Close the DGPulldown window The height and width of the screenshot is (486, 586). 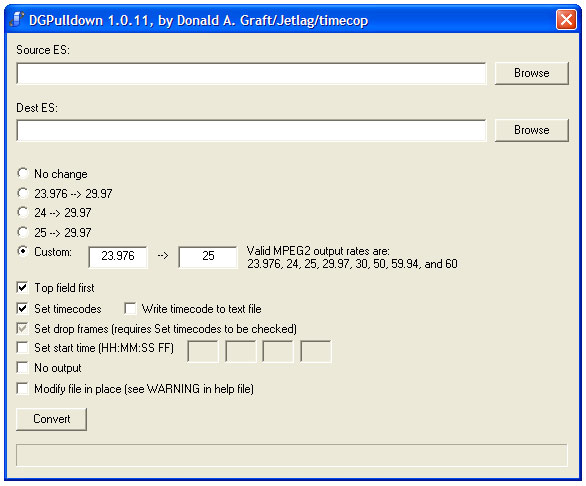tap(566, 19)
